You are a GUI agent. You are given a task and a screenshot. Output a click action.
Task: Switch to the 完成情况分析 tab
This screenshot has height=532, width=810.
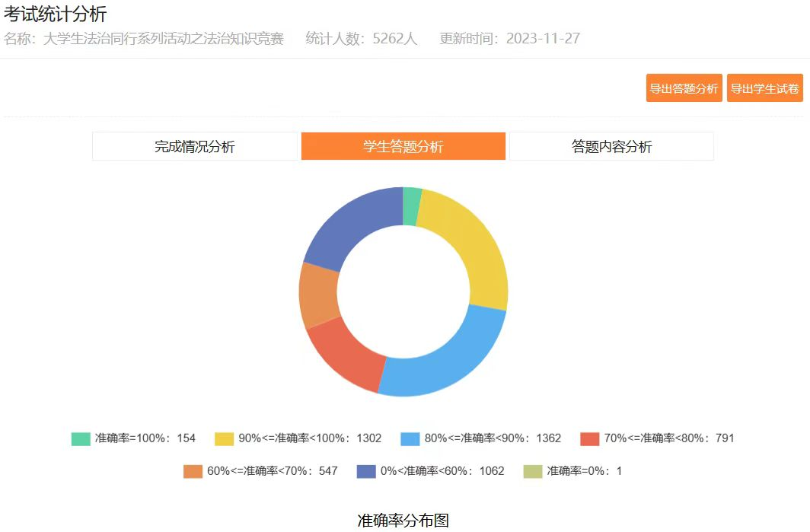click(195, 146)
